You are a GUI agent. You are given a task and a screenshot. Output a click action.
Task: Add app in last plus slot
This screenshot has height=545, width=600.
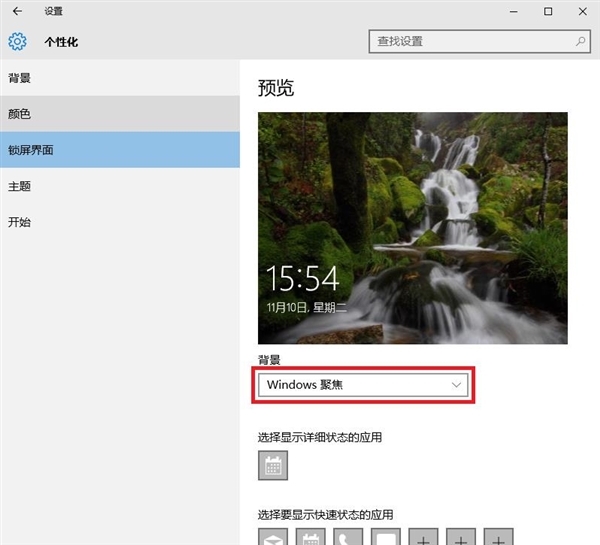coord(498,537)
